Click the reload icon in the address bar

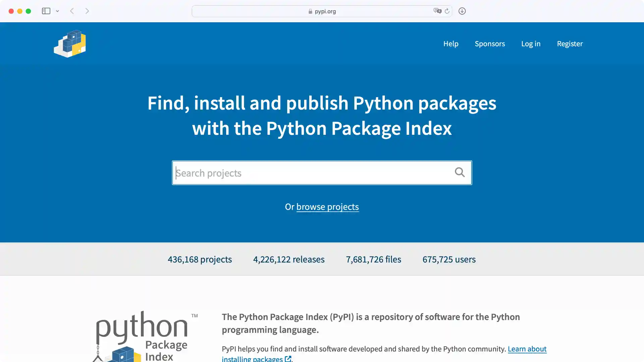(447, 11)
